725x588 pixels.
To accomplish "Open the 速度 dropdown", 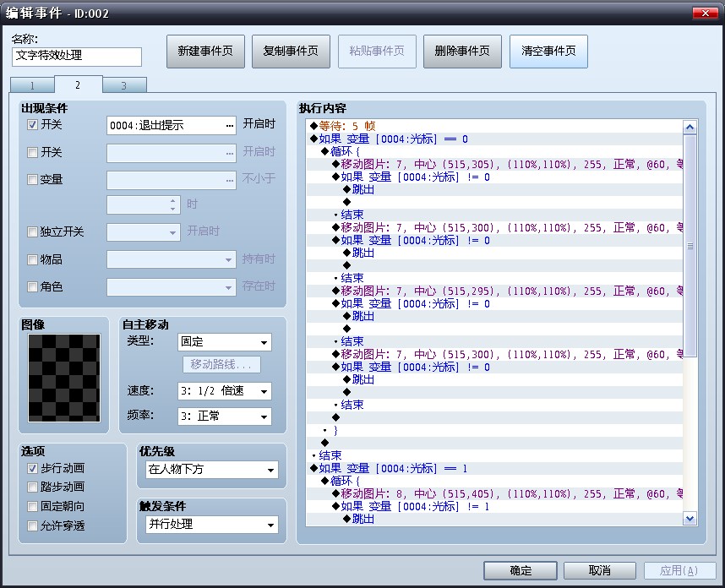I will point(225,391).
